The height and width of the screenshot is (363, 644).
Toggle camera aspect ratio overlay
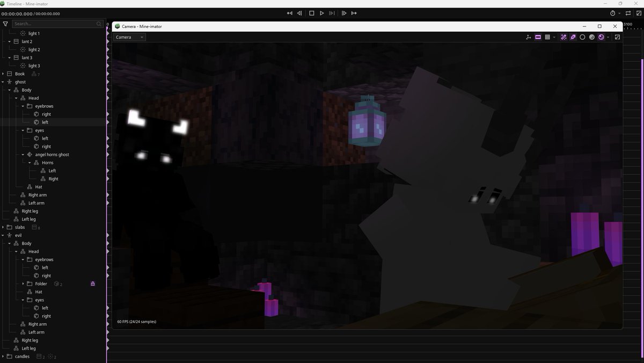point(538,37)
